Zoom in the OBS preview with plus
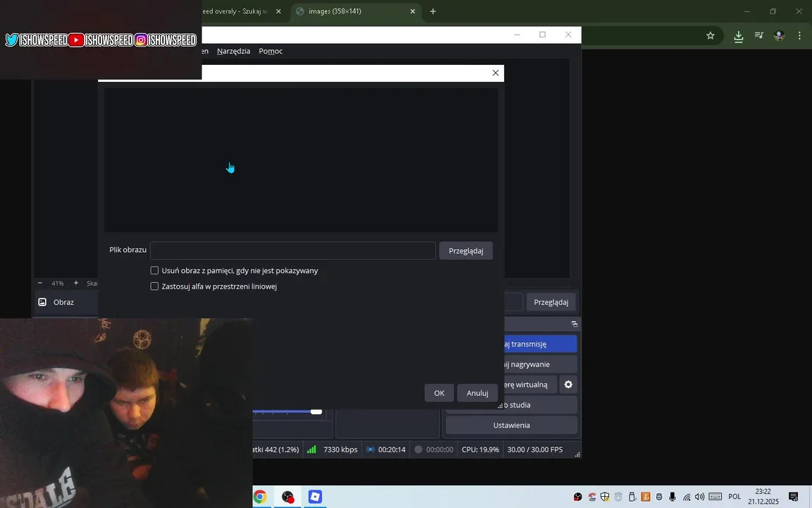 (x=76, y=283)
